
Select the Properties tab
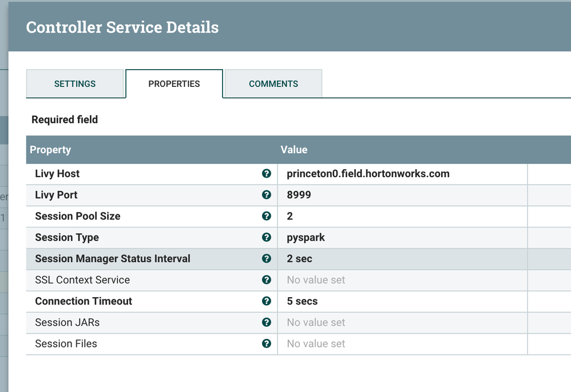pos(174,83)
